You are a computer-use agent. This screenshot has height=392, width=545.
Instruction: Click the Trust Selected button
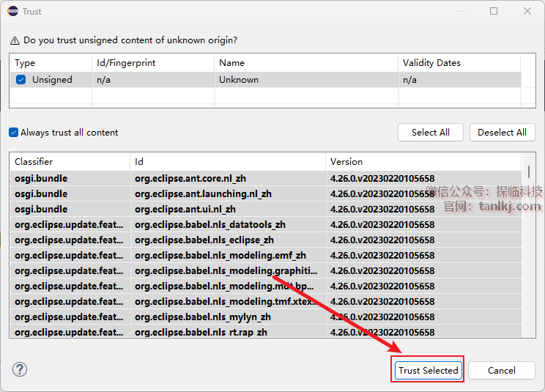click(x=429, y=370)
